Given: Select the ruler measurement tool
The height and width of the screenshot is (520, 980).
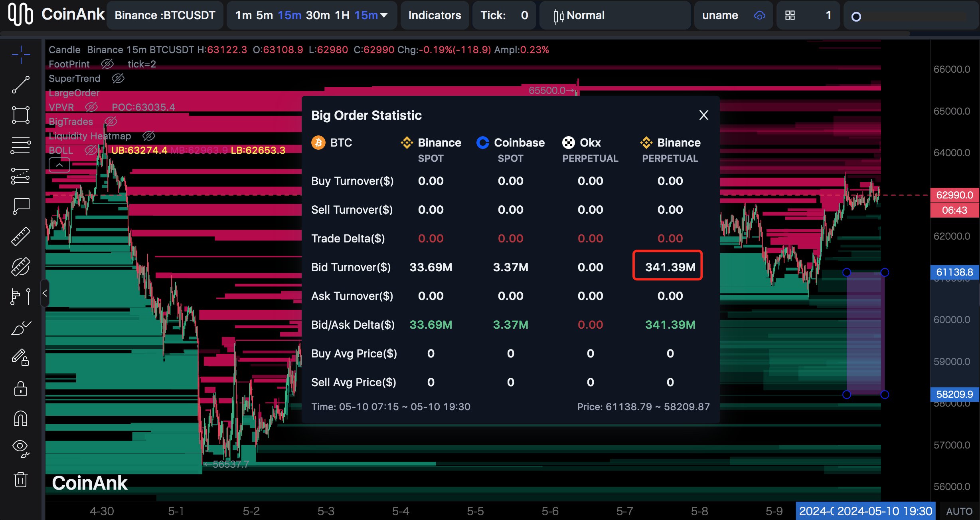Looking at the screenshot, I should 20,236.
